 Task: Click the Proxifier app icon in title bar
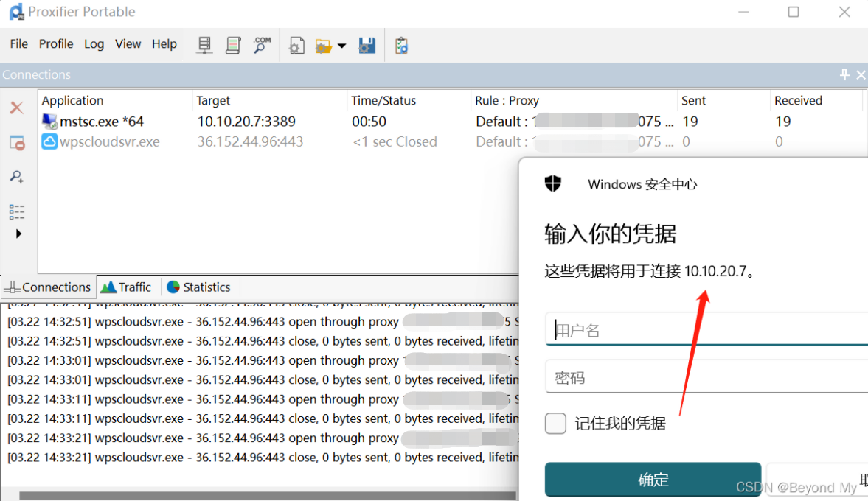17,12
